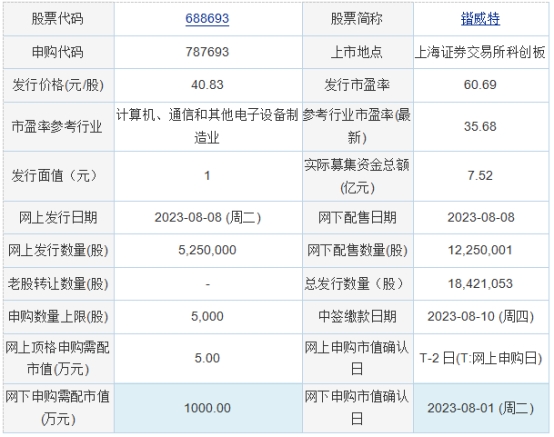Select the total issue quantity 18,421,053
The width and height of the screenshot is (554, 437).
point(480,283)
